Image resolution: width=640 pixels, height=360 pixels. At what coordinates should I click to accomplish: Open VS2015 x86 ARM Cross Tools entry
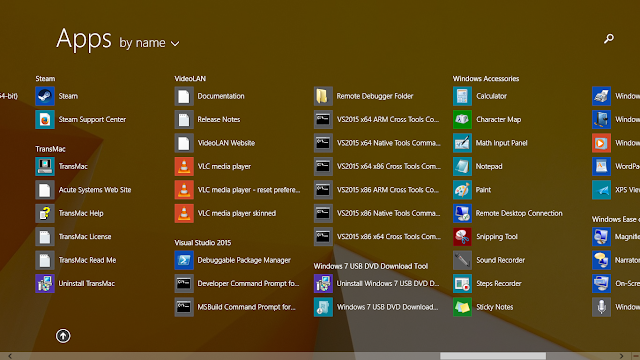[x=376, y=190]
